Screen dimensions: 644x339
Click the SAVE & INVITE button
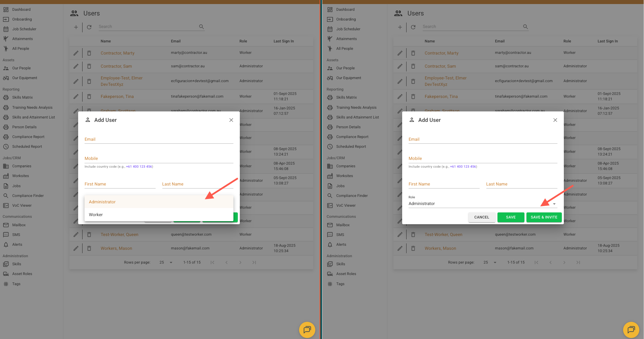[x=544, y=217]
